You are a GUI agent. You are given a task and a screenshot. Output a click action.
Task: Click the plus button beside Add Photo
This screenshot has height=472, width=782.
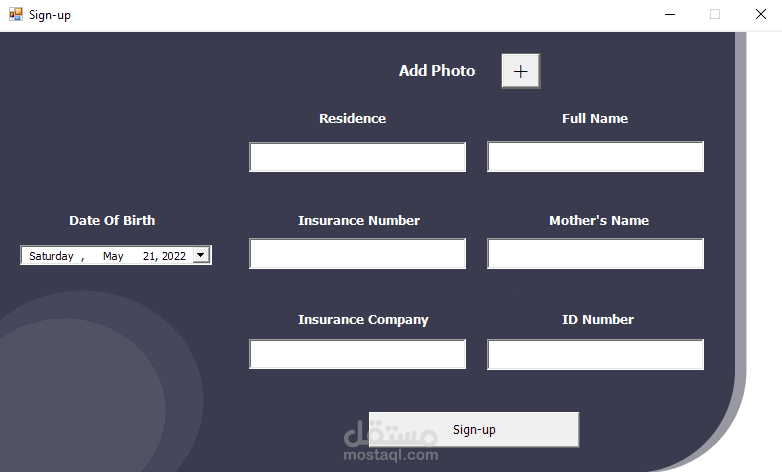pos(520,71)
